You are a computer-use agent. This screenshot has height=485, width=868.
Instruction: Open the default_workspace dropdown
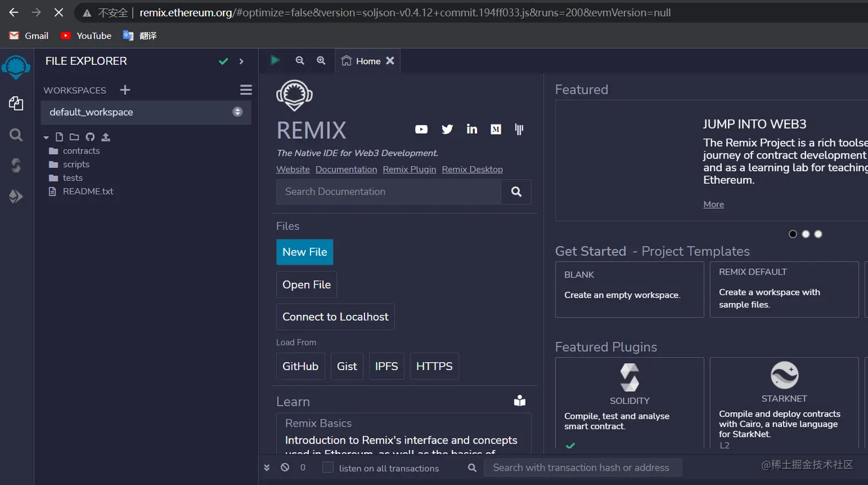(146, 112)
